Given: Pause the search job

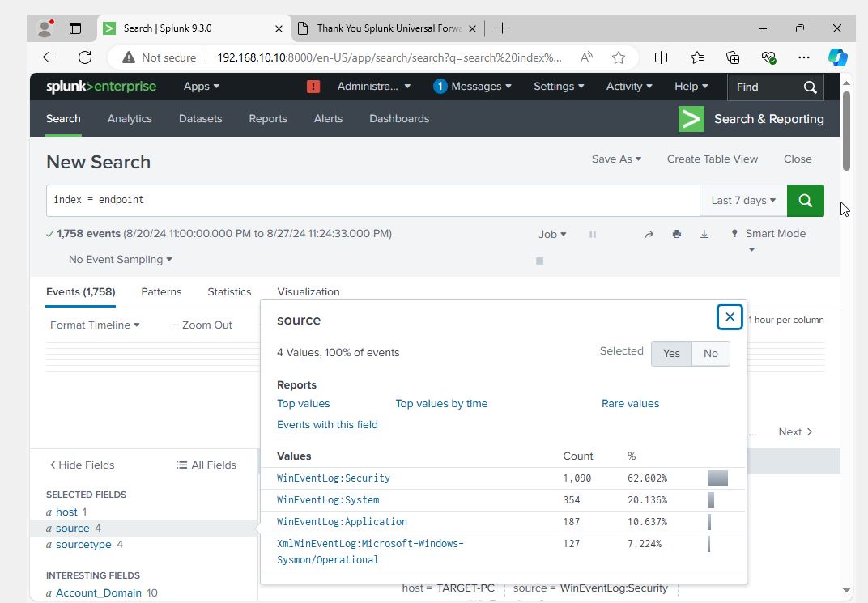Looking at the screenshot, I should click(x=593, y=234).
